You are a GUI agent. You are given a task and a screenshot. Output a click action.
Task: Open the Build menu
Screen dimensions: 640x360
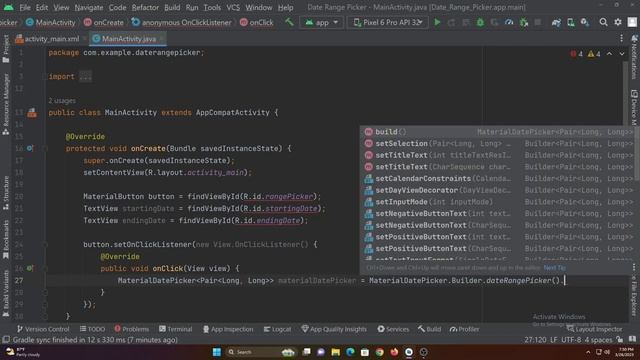point(172,7)
